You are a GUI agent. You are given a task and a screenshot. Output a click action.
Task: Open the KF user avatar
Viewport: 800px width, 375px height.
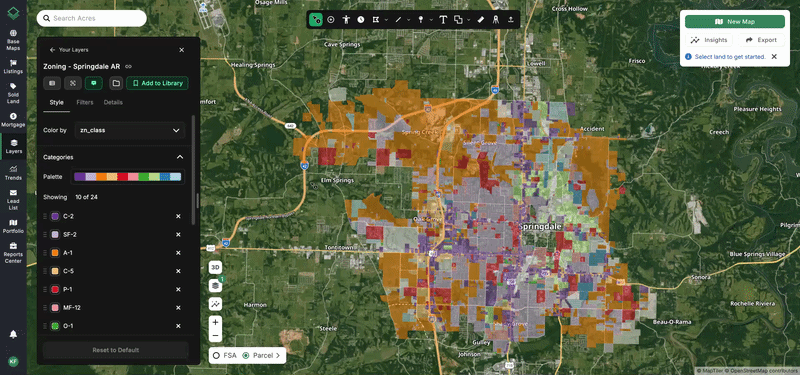point(13,361)
